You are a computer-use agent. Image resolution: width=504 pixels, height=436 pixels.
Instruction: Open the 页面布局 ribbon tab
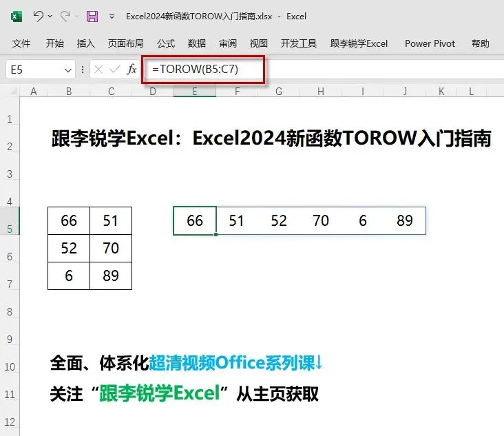[x=126, y=43]
